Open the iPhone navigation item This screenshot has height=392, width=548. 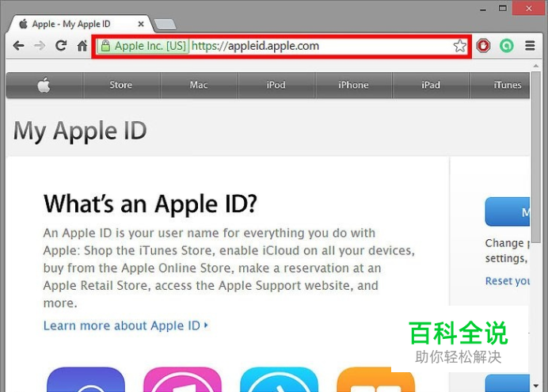(x=353, y=85)
